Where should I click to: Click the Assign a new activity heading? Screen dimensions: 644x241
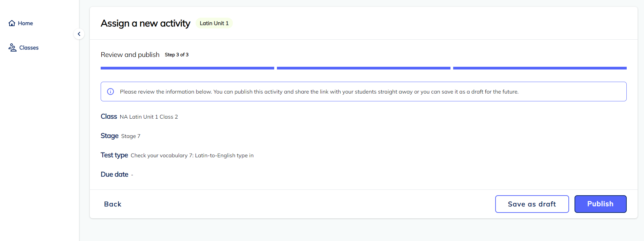tap(145, 23)
